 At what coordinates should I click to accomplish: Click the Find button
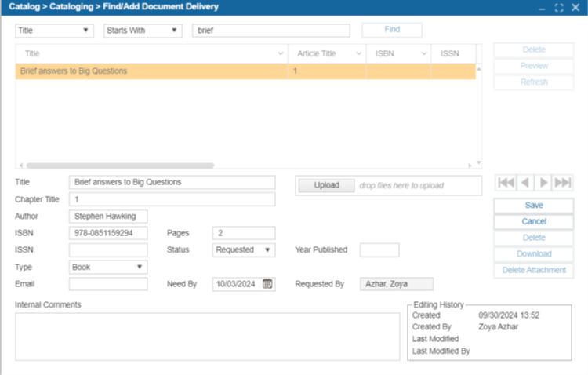tap(391, 30)
